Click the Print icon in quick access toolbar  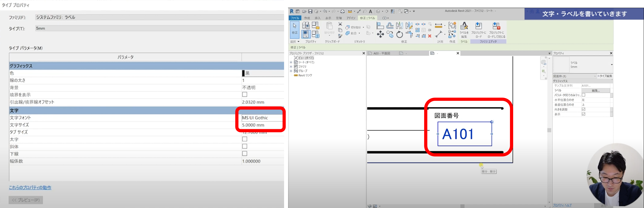(x=343, y=11)
